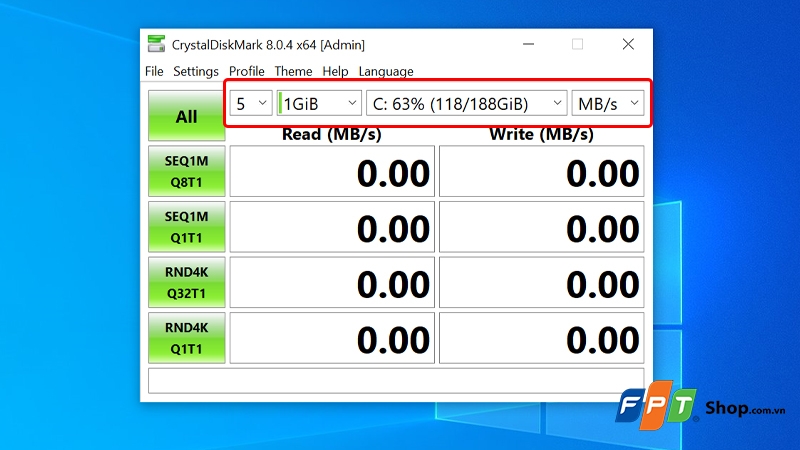Click the SEQ1M Q1T1 read result 0.00
The height and width of the screenshot is (450, 800).
(332, 227)
